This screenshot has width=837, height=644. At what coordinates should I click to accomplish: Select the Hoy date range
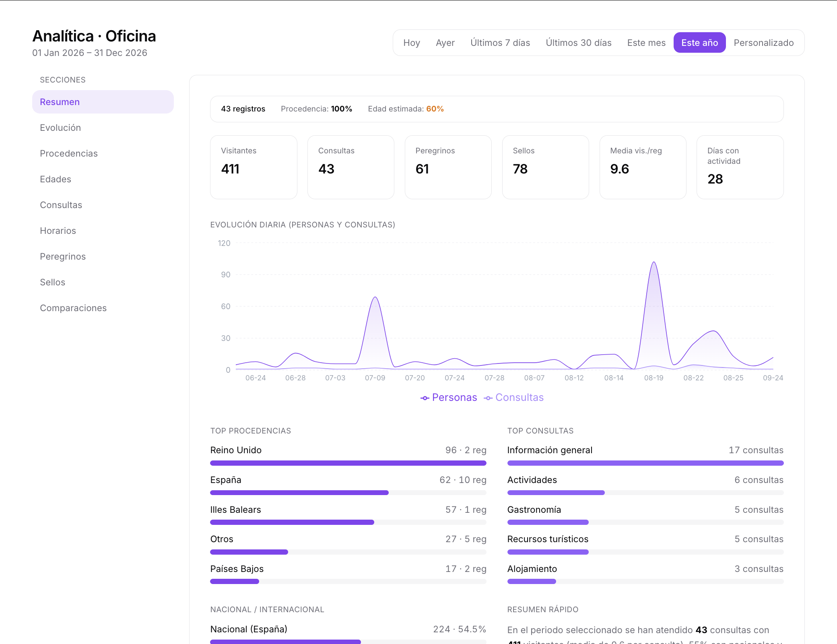click(412, 43)
